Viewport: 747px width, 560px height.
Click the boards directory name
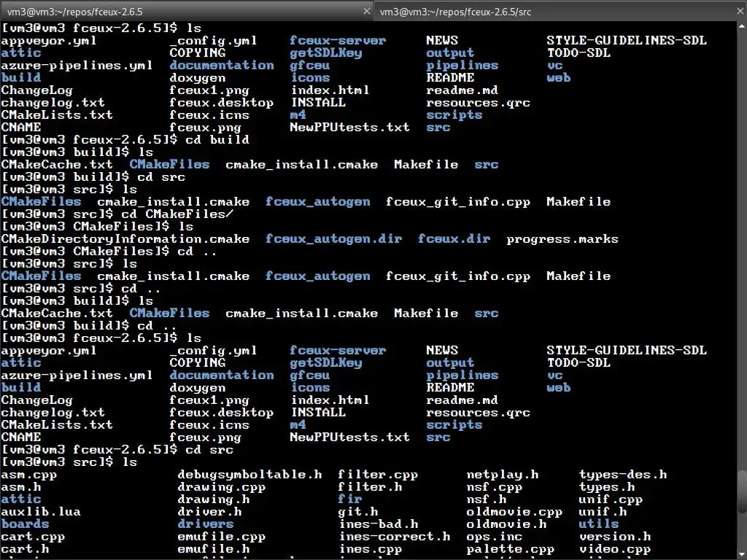click(x=25, y=524)
